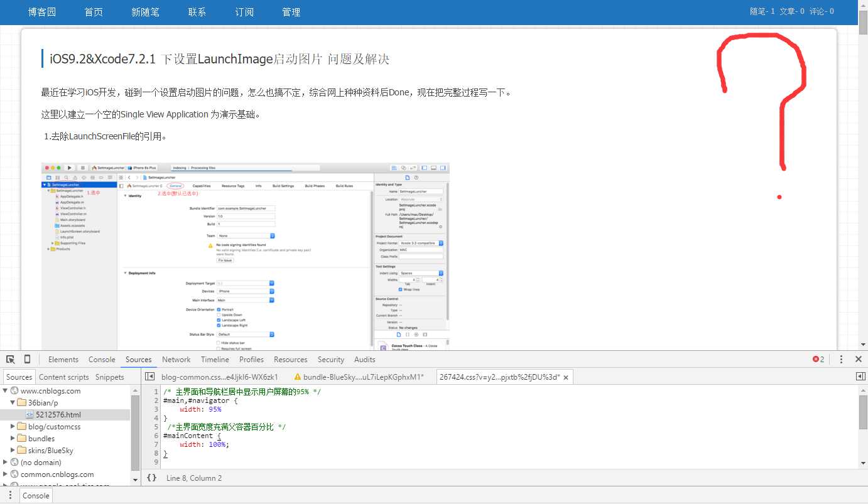Collapse the www.cnblogs.com tree node
The width and height of the screenshot is (868, 504).
(6, 390)
